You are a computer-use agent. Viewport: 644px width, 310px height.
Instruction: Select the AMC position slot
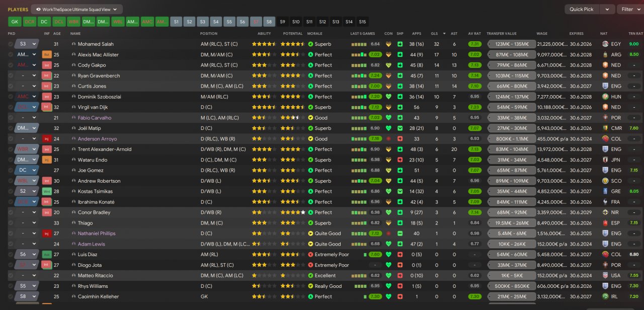pos(147,22)
